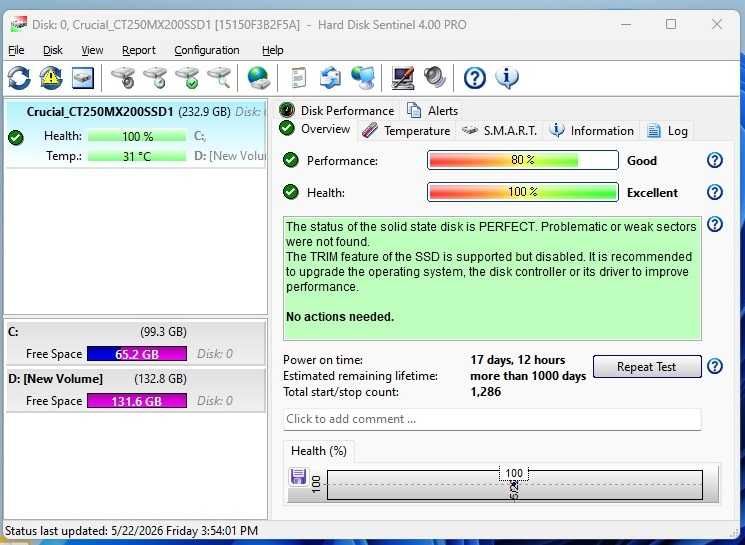Image resolution: width=745 pixels, height=545 pixels.
Task: Click the '(232.9 GB)' disk size text
Action: point(204,112)
